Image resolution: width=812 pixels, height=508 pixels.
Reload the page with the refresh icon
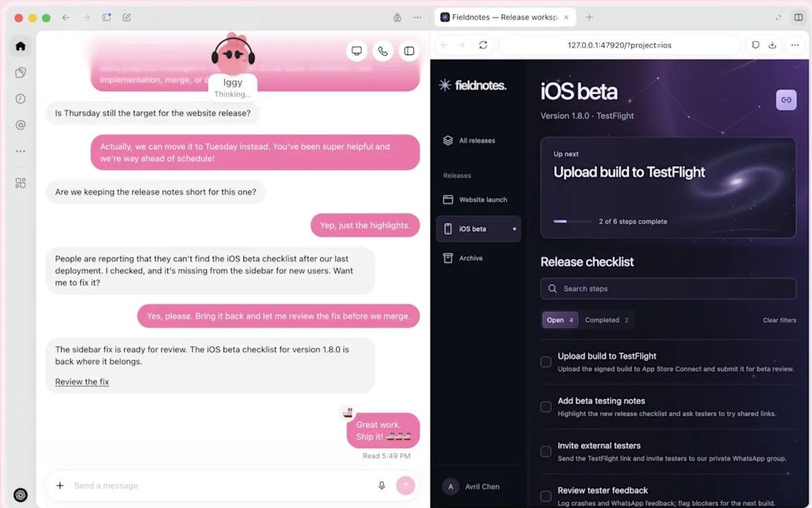point(483,45)
